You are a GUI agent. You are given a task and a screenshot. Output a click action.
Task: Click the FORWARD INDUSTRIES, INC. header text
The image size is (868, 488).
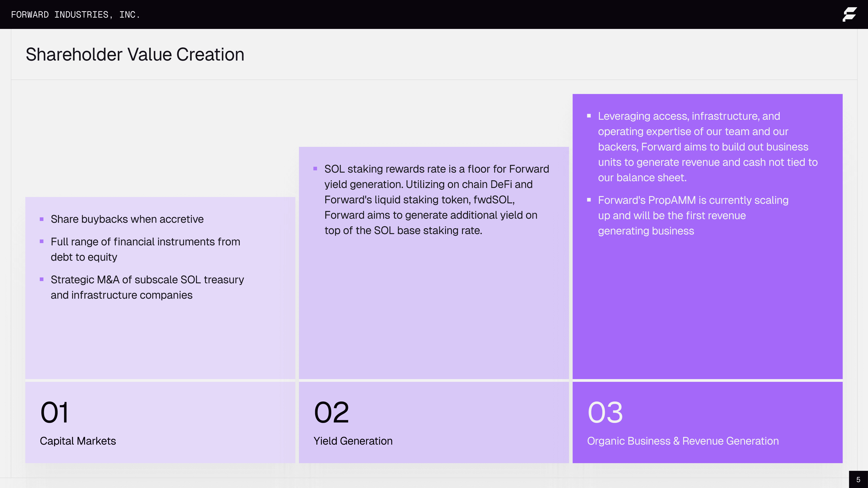coord(75,15)
